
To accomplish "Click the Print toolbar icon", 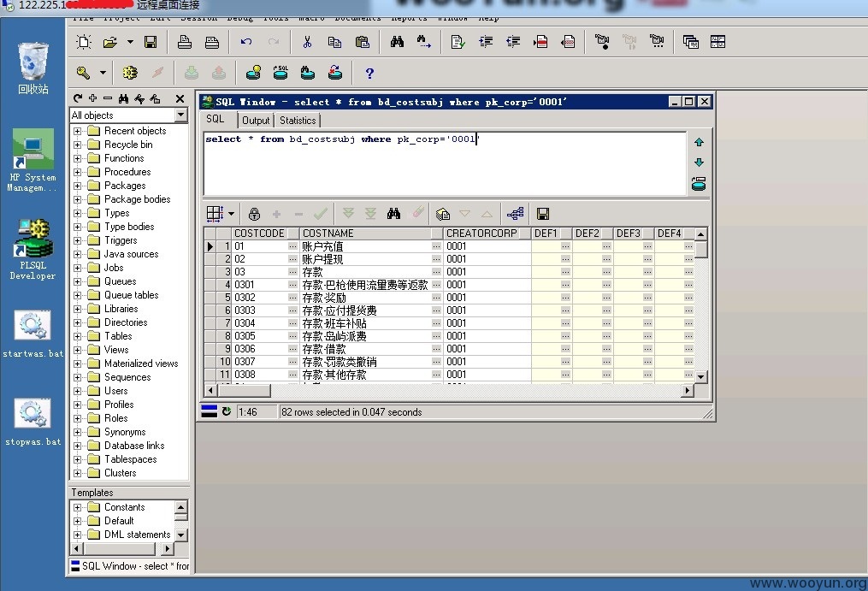I will click(x=185, y=42).
